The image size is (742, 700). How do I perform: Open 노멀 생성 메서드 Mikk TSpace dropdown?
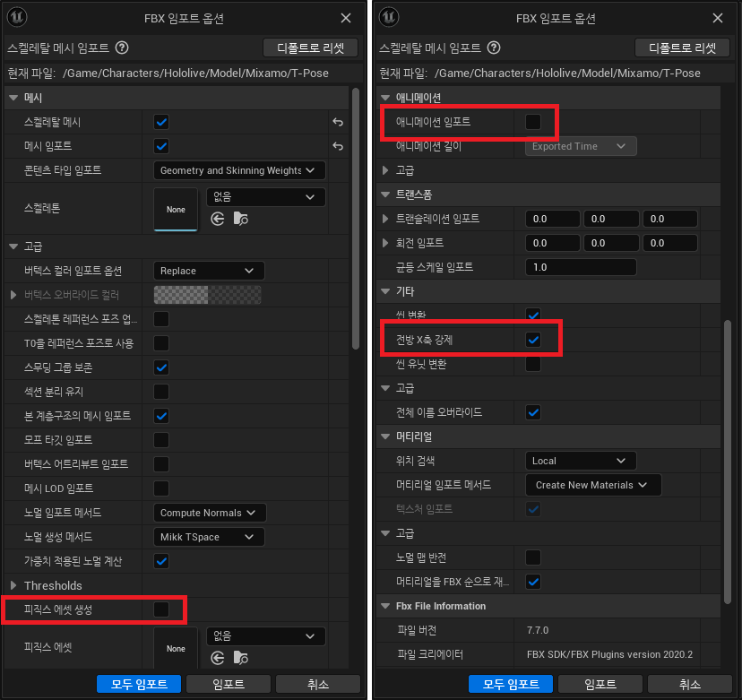pos(209,537)
